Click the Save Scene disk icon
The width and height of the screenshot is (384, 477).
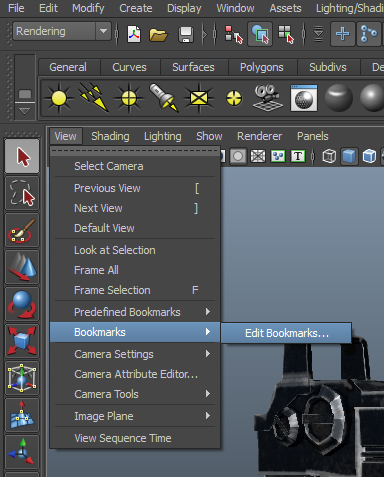(x=186, y=34)
